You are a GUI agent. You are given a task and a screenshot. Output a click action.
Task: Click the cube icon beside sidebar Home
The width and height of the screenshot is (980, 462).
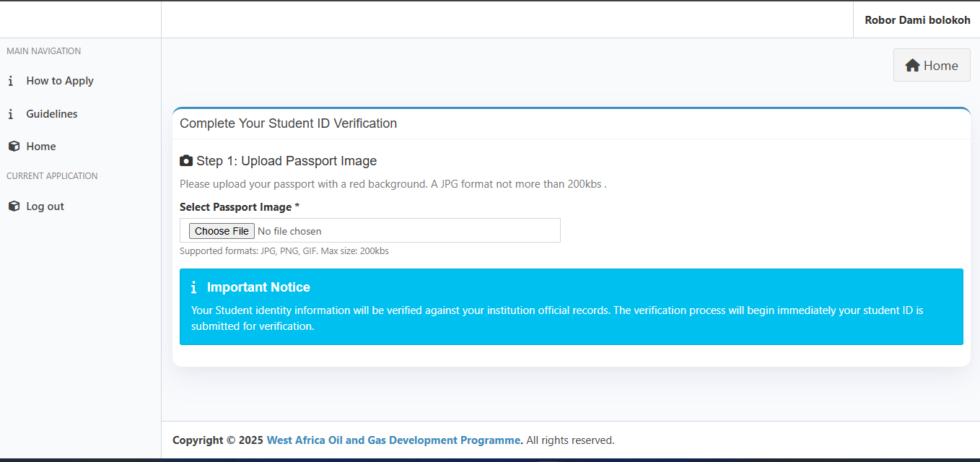(14, 147)
